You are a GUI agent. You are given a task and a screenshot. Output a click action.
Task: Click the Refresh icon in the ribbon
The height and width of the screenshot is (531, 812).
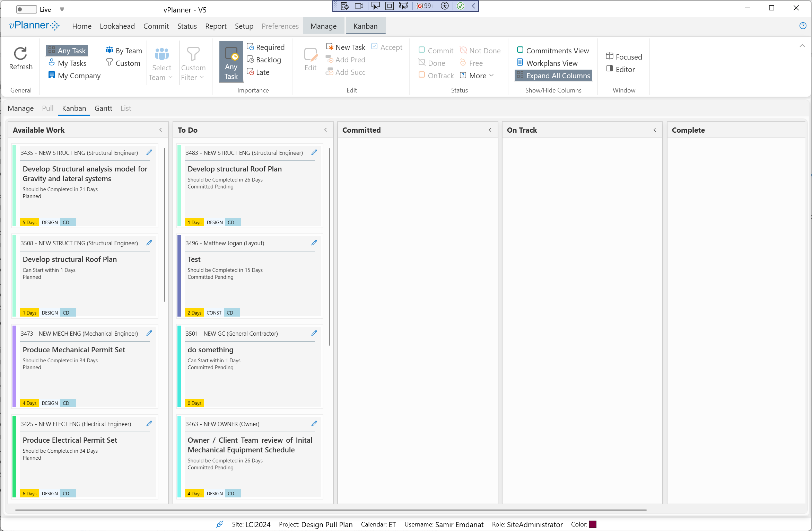click(20, 54)
